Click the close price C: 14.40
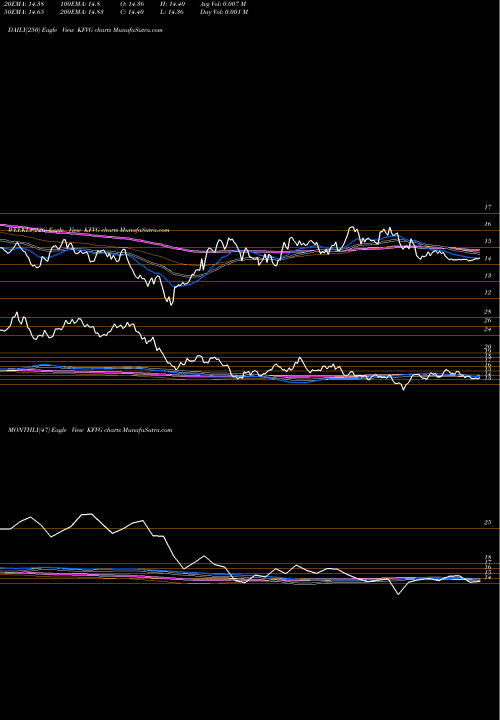The image size is (500, 720). tap(133, 12)
